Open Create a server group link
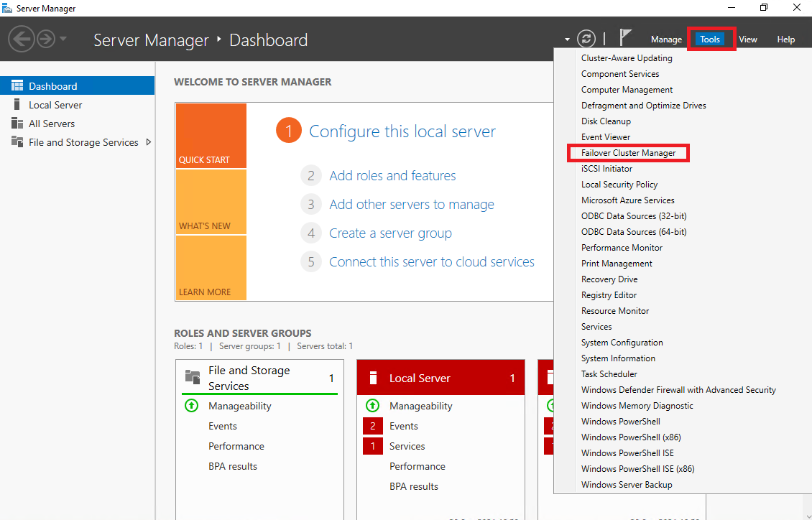 [x=390, y=233]
